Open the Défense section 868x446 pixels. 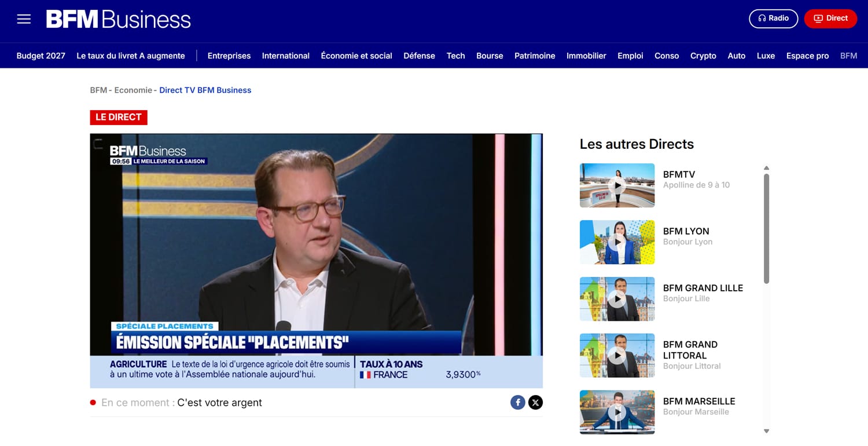[x=419, y=56]
